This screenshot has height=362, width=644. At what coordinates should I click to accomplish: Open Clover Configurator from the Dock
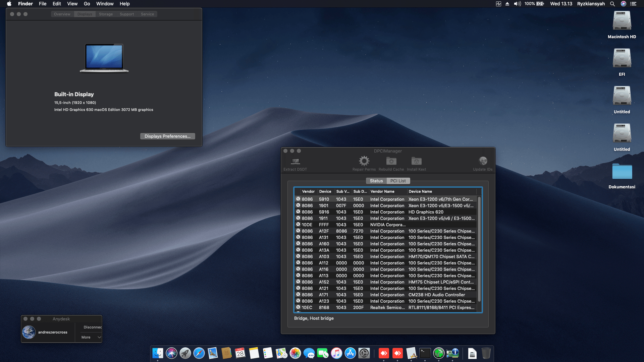pyautogui.click(x=438, y=353)
